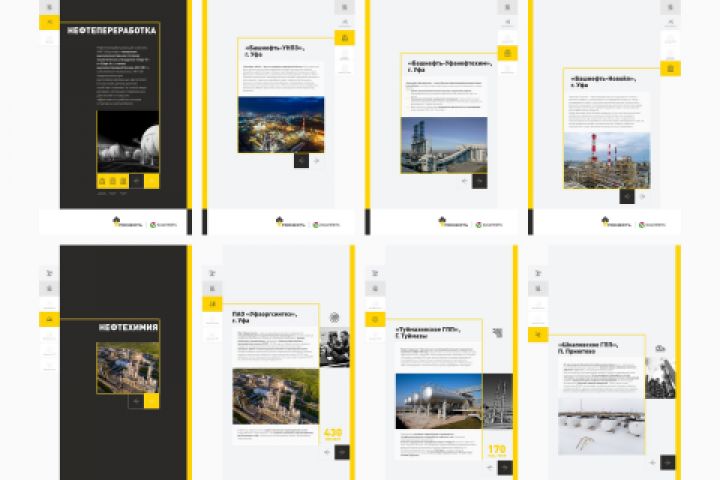Click the gray top sidebar icon on the Башнефть-УНПЗ screen
720x480 pixels.
click(344, 7)
